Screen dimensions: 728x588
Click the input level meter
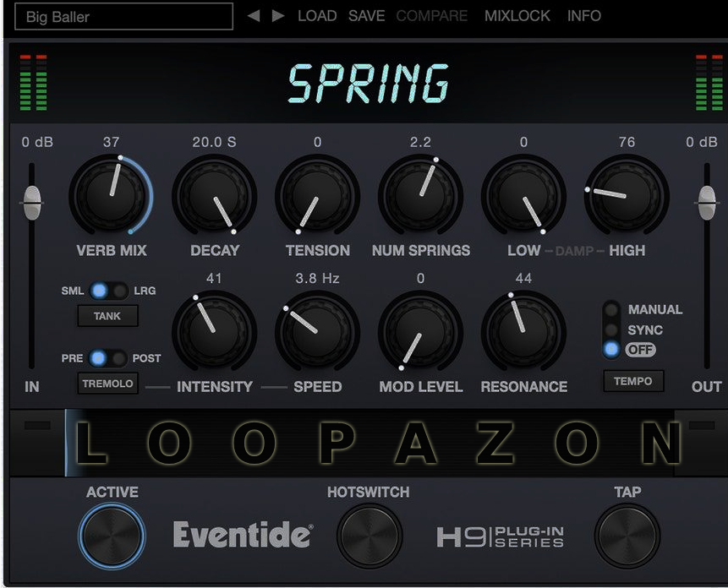[34, 83]
